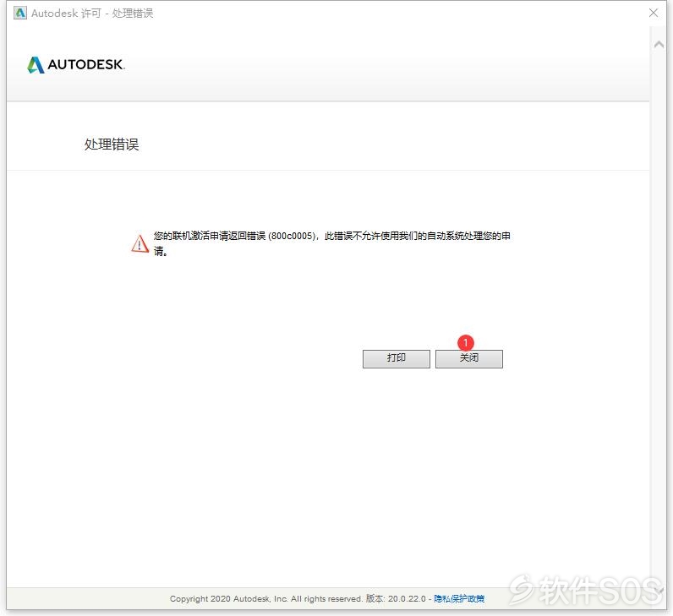Image resolution: width=673 pixels, height=616 pixels.
Task: Click the Autodesk logo in header
Action: tap(75, 65)
